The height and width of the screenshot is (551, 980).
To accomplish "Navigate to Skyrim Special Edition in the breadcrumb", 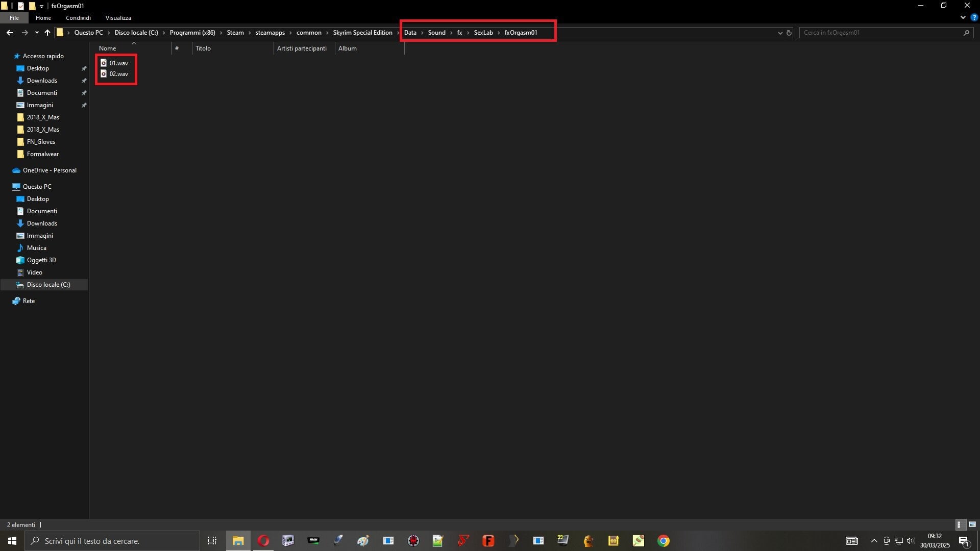I will tap(362, 33).
